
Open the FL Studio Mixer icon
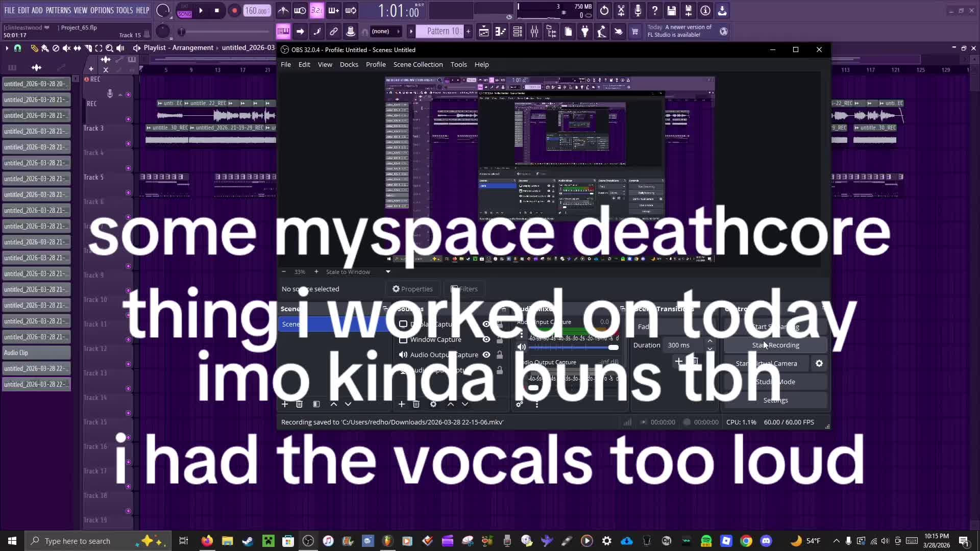534,32
